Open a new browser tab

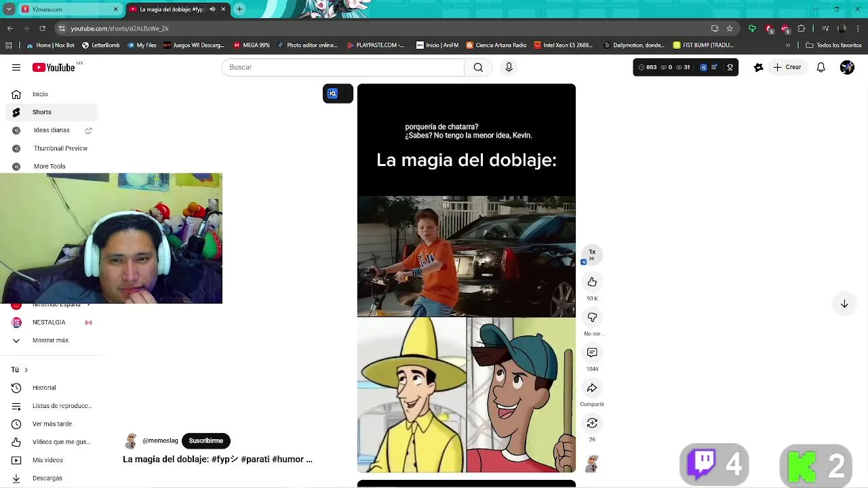coord(239,9)
